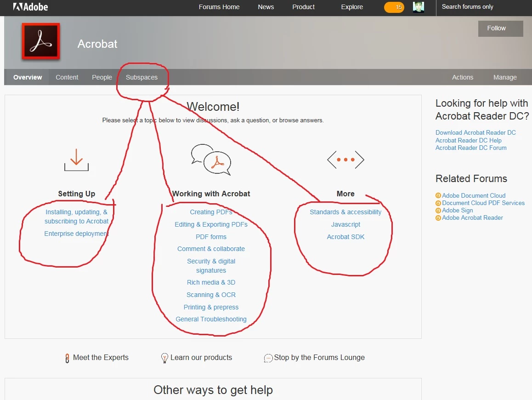Click the Other ways to get help heading
Image resolution: width=532 pixels, height=400 pixels.
click(x=213, y=390)
